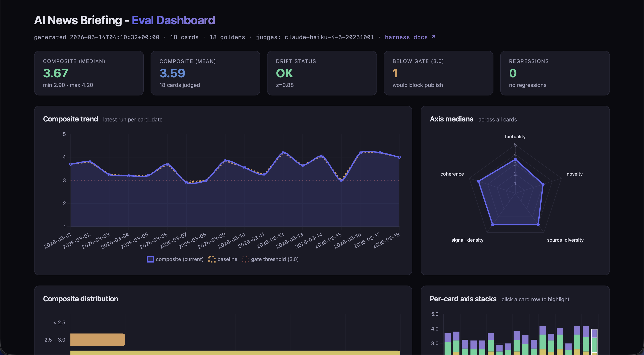The width and height of the screenshot is (644, 355).
Task: Click the external-link arrow icon after harness docs
Action: (433, 36)
